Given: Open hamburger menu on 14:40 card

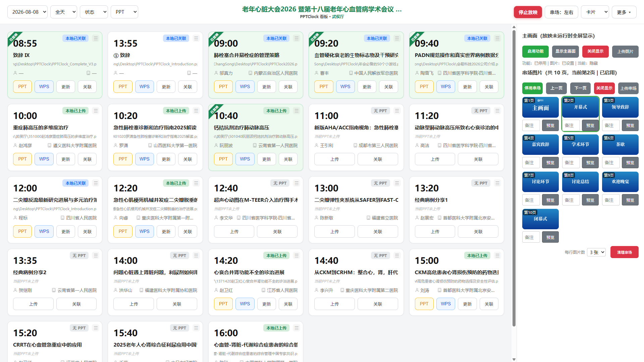Looking at the screenshot, I should 397,256.
